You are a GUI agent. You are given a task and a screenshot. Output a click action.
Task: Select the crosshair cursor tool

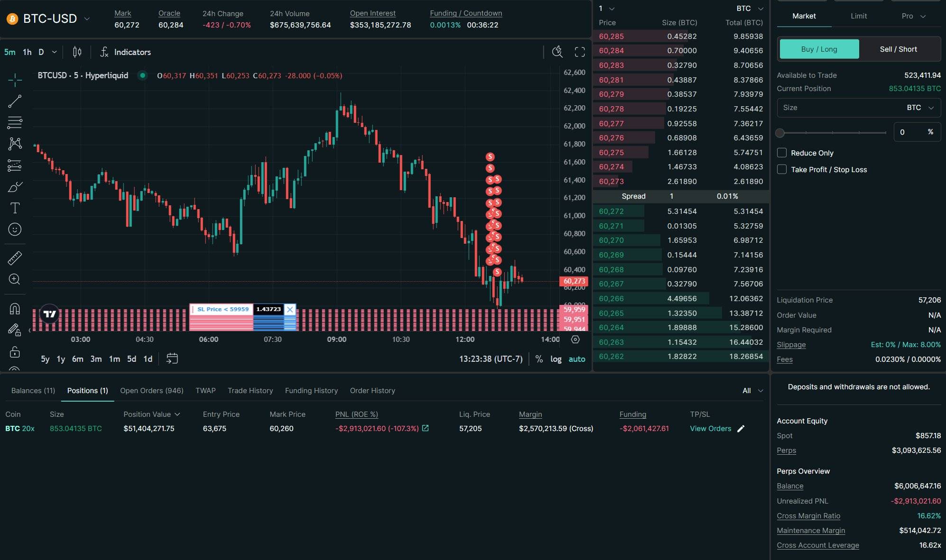(x=15, y=80)
